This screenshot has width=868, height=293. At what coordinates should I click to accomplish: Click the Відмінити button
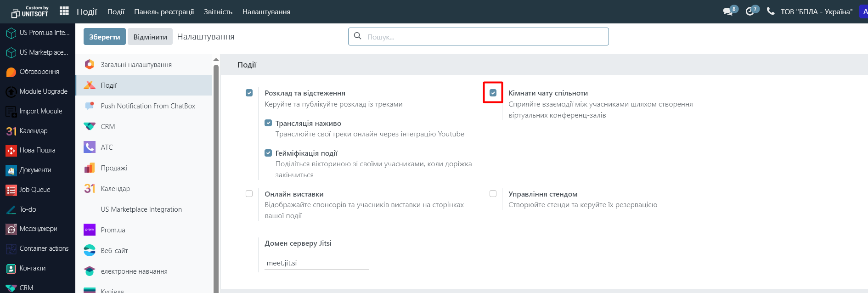coord(150,37)
